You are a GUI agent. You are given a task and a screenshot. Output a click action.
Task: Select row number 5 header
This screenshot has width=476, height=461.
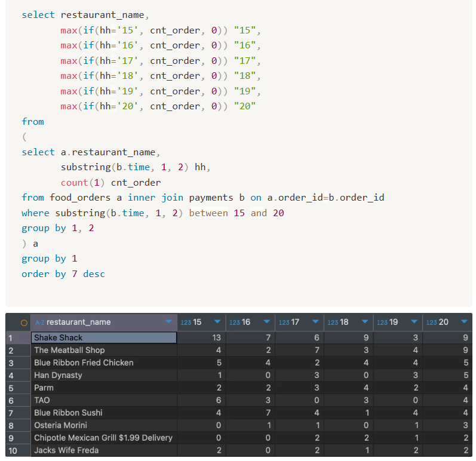pos(18,388)
